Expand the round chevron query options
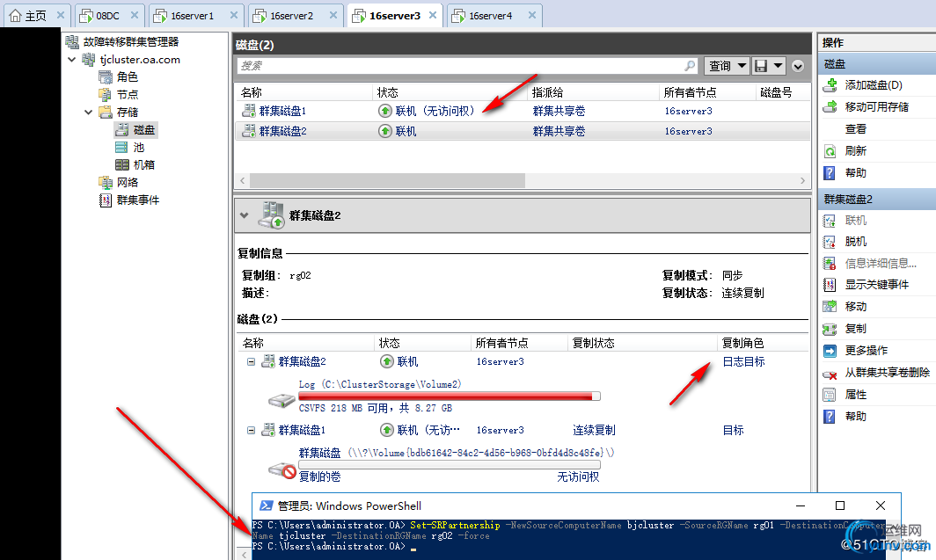The width and height of the screenshot is (936, 560). [798, 66]
